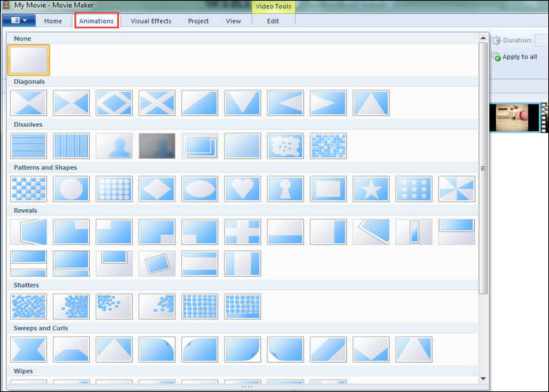Click the "Shatters" category heading
The height and width of the screenshot is (392, 549).
coord(26,285)
